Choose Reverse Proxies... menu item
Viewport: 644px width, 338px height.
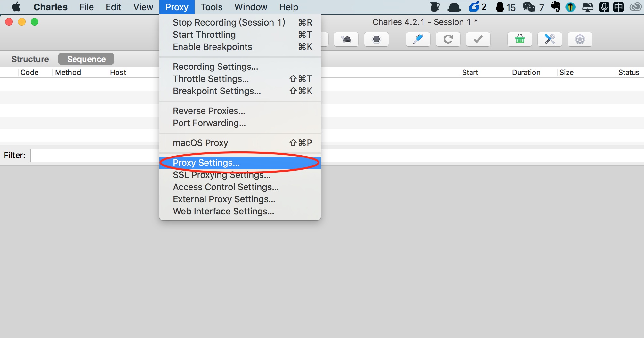(240, 111)
